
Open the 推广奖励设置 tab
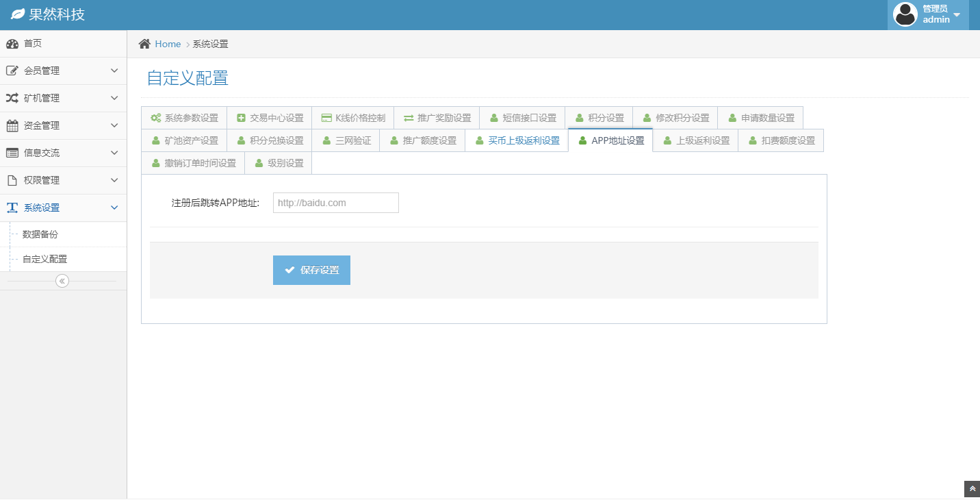(437, 118)
